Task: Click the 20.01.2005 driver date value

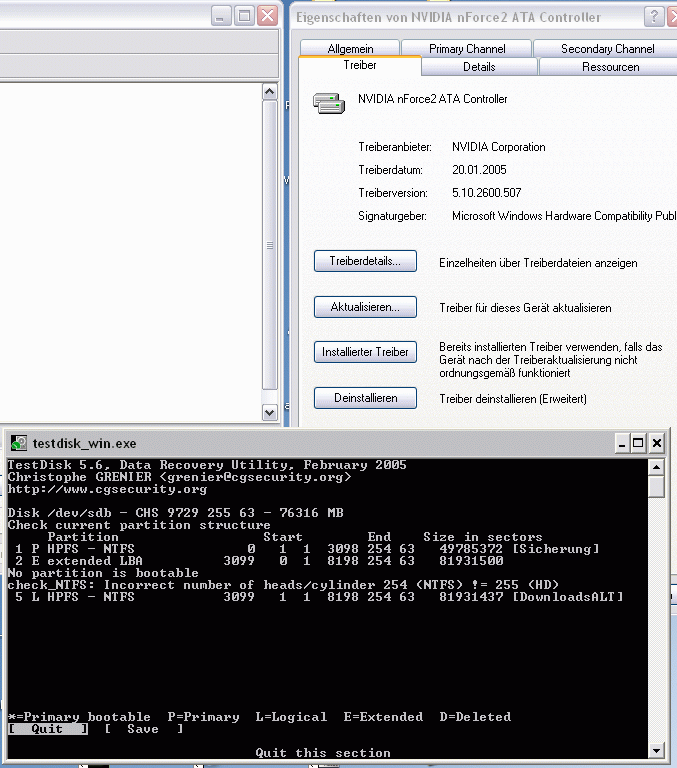Action: [x=479, y=170]
